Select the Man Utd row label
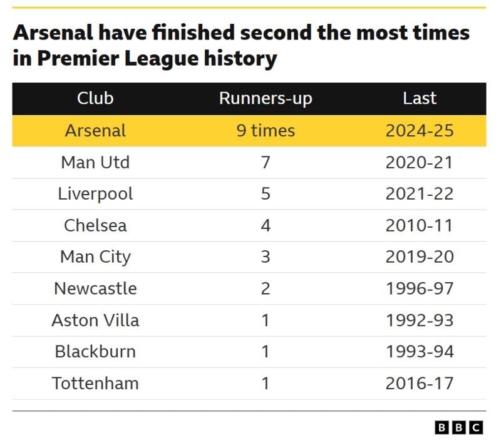 (95, 162)
